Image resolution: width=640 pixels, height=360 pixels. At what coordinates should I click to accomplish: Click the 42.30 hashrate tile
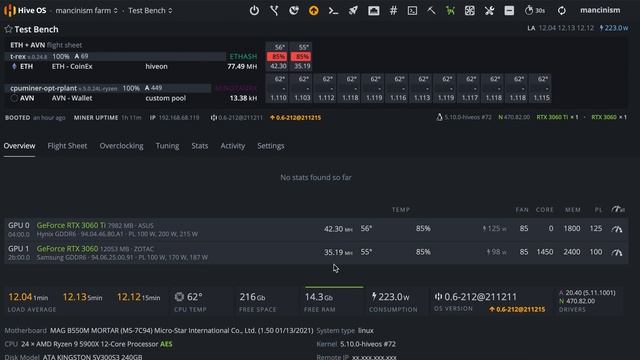click(277, 66)
